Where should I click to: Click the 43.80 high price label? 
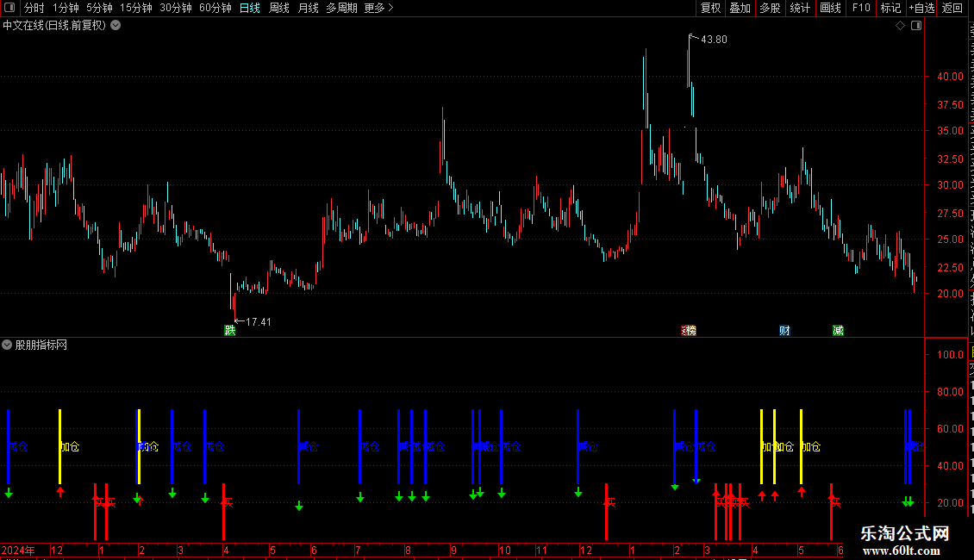tap(714, 39)
